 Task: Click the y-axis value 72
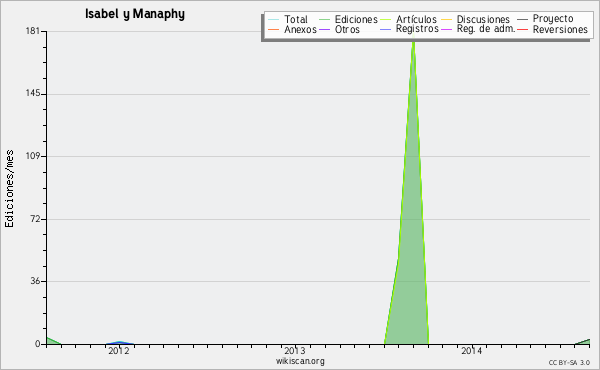[35, 219]
